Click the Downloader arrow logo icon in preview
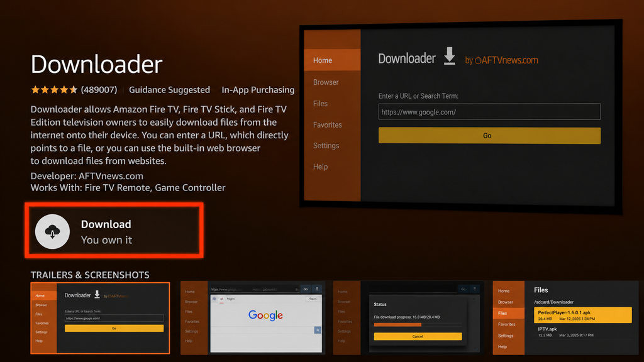Viewport: 644px width, 362px height. (450, 56)
